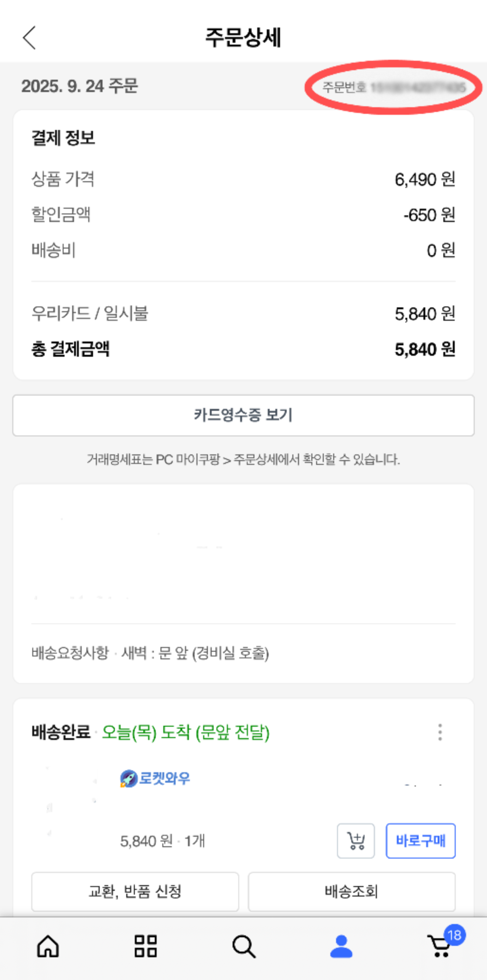
Task: Tap the circled 주문번호 order number
Action: 393,87
